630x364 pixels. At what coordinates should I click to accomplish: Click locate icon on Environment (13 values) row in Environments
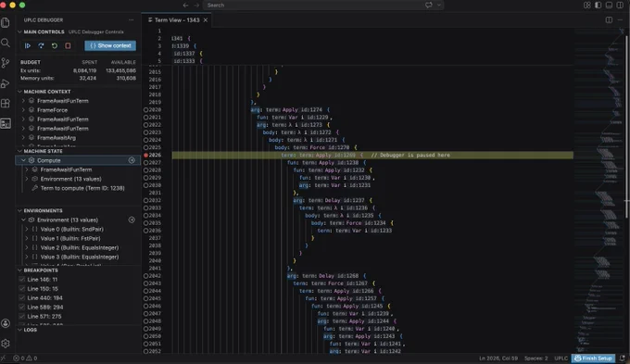tap(132, 220)
